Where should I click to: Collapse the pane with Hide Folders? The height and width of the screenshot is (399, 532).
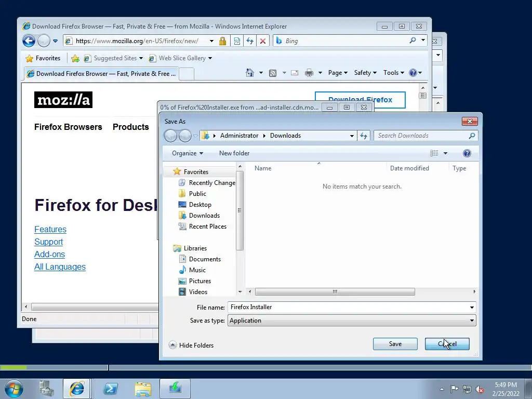pyautogui.click(x=191, y=345)
